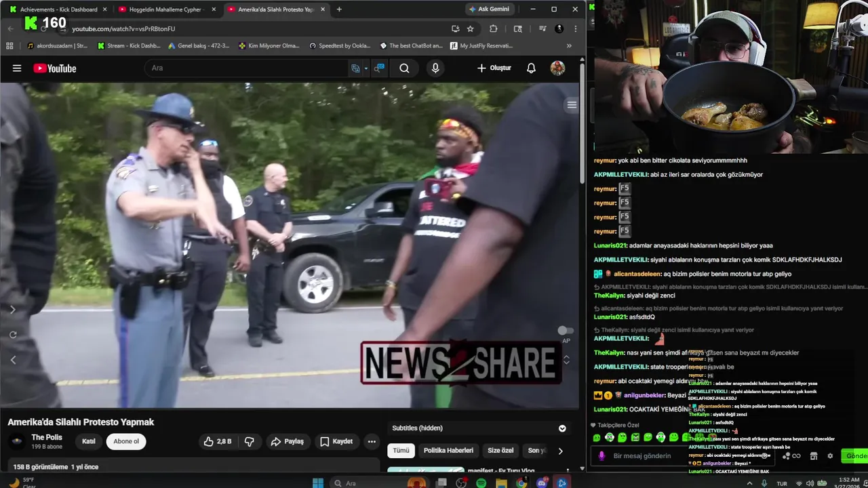Switch to Achievements - Kick Dashboard tab

click(58, 9)
